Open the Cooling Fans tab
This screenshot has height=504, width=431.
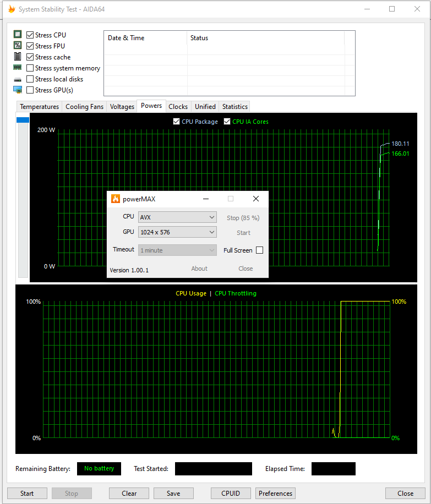(x=85, y=106)
